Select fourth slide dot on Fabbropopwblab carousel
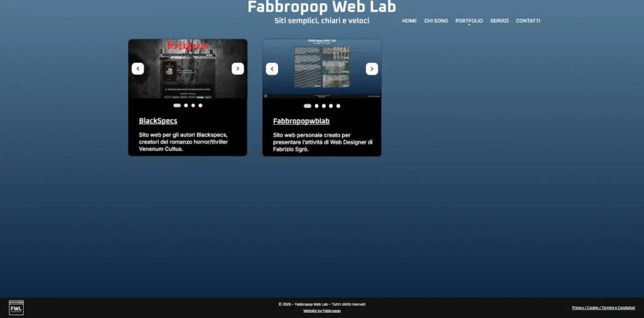The image size is (644, 318). (x=331, y=106)
